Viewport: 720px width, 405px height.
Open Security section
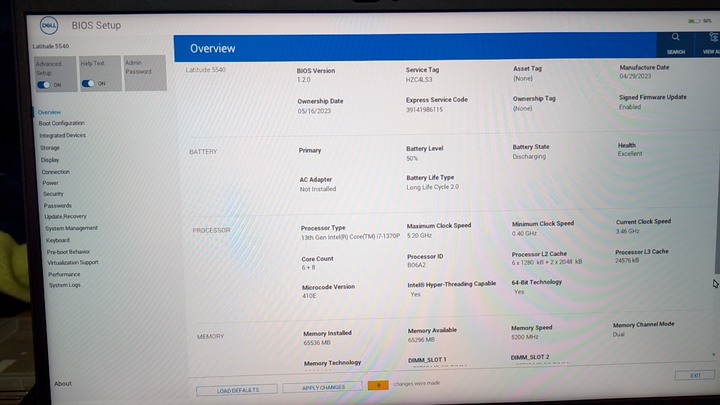point(53,194)
